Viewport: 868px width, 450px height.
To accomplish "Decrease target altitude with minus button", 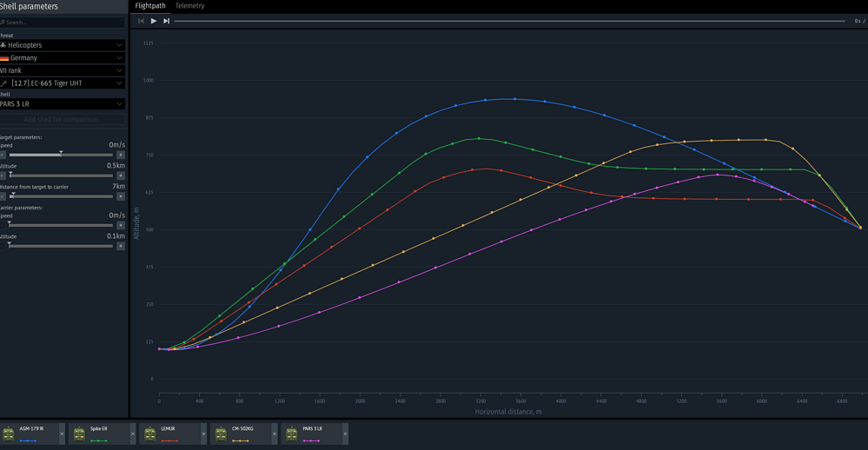I will point(3,175).
